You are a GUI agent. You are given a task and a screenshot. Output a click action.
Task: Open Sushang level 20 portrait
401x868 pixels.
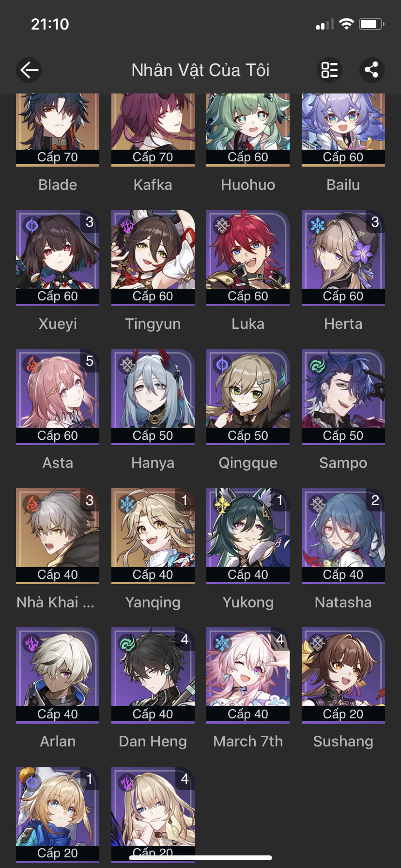[343, 675]
